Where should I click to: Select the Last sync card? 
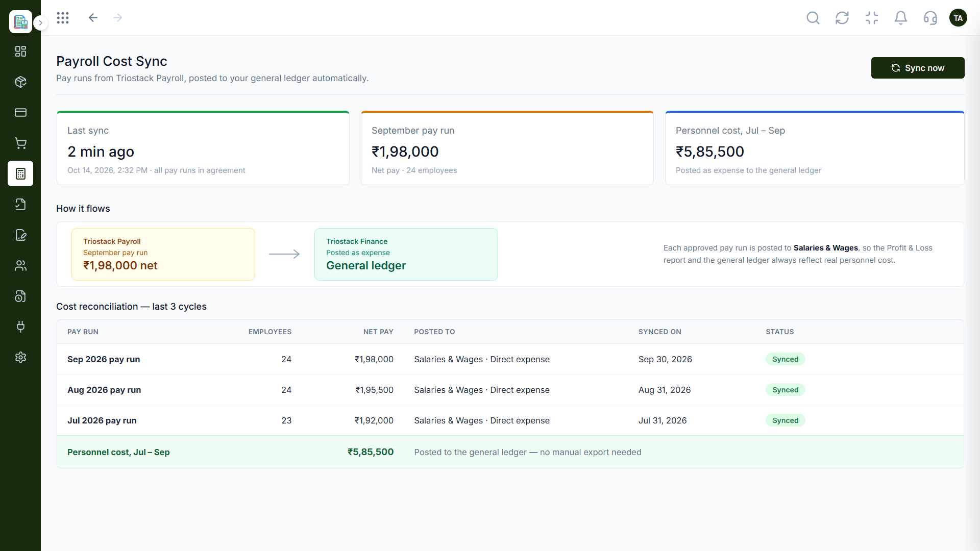(x=203, y=148)
